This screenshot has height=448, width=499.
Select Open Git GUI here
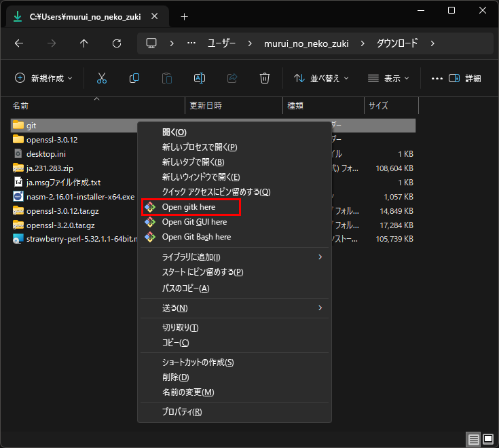coord(234,222)
